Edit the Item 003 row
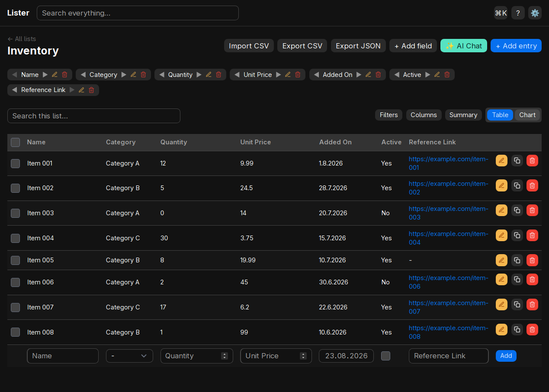Screen dimensions: 549x392 coord(501,210)
